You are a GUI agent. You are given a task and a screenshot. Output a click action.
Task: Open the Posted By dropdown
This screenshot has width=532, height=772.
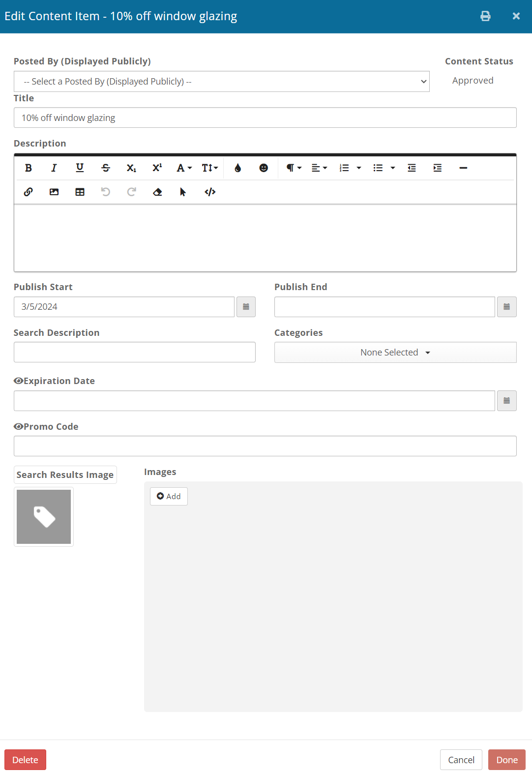pos(221,82)
